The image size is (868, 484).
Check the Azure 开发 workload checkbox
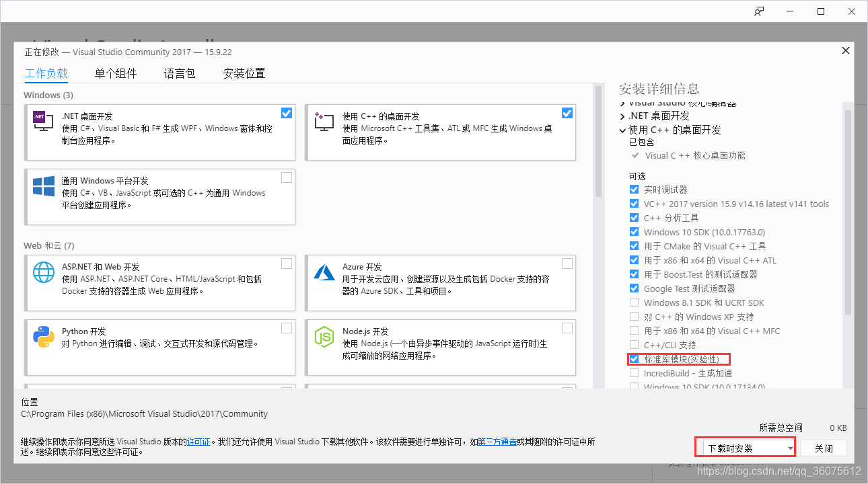[x=567, y=264]
